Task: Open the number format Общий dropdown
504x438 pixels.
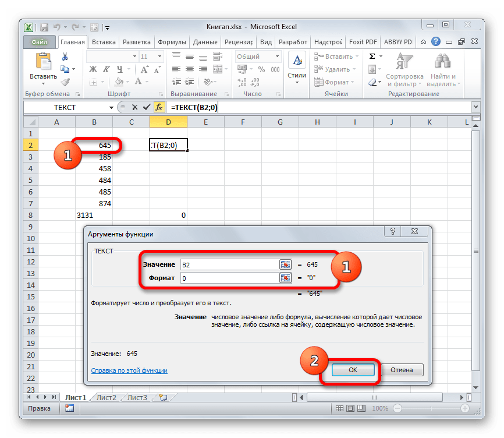Action: click(x=277, y=56)
